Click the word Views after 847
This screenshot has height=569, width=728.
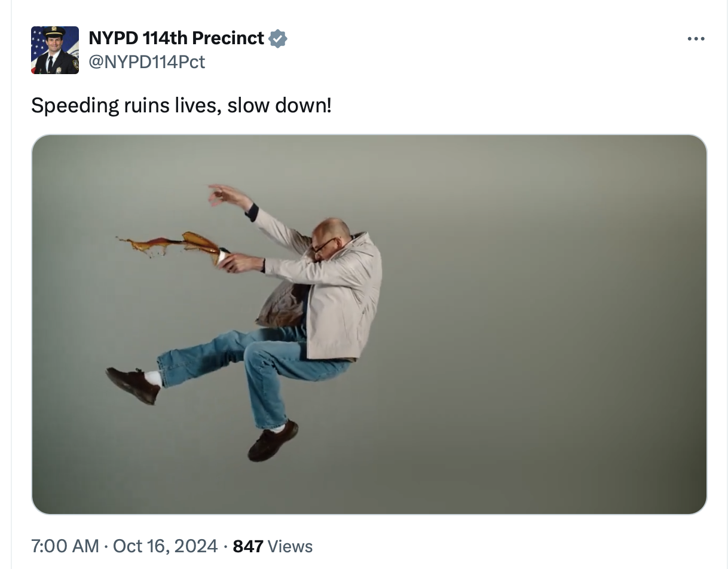pyautogui.click(x=290, y=546)
